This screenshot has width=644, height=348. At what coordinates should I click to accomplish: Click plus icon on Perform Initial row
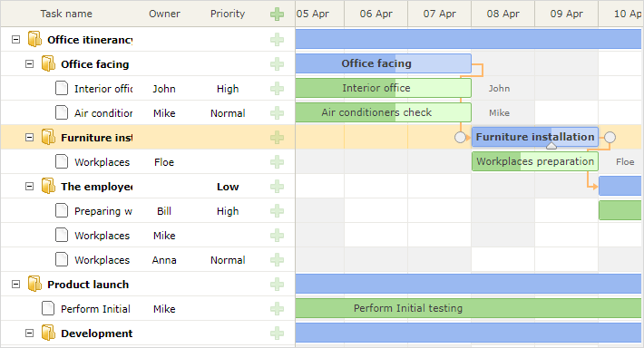[277, 309]
